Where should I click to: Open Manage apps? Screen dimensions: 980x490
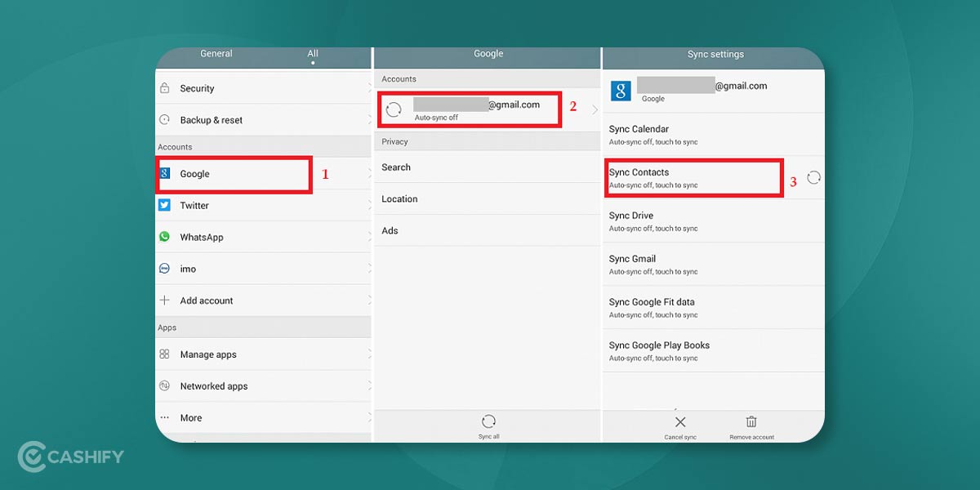coord(263,354)
